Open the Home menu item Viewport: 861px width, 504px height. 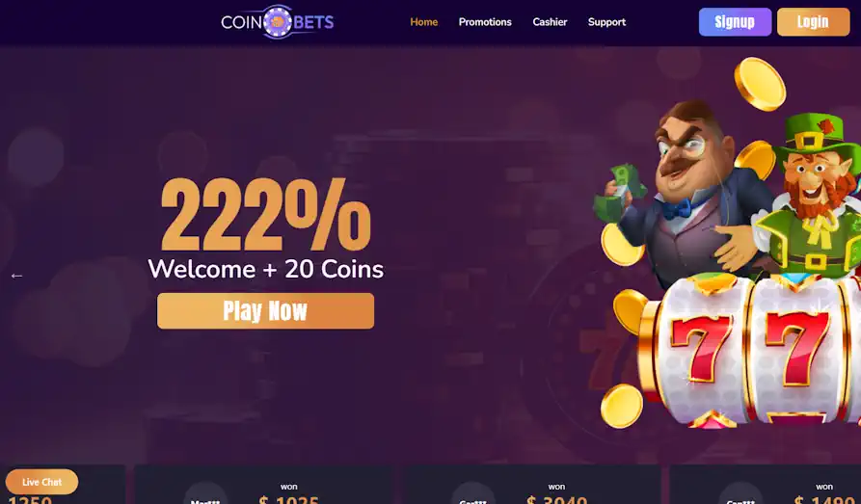point(424,22)
